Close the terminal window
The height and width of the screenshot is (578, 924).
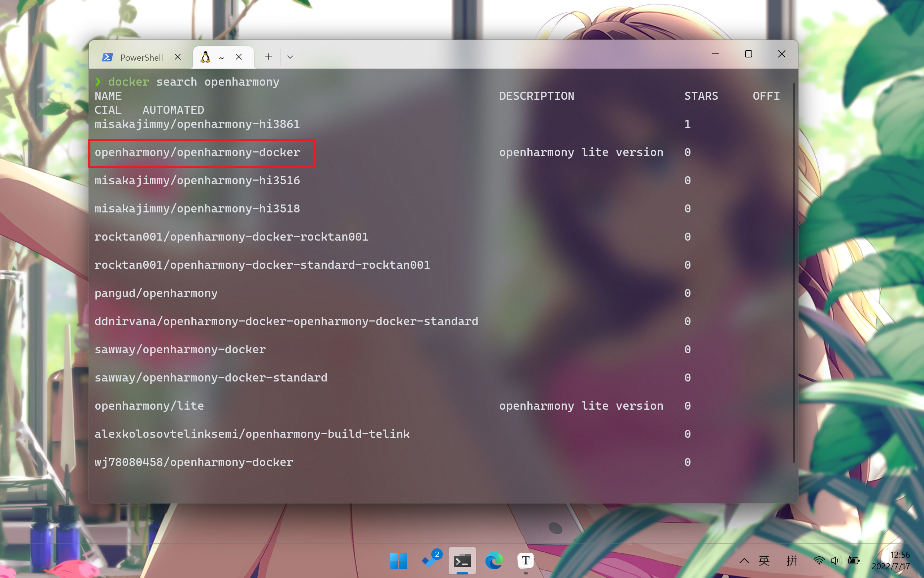[x=781, y=54]
